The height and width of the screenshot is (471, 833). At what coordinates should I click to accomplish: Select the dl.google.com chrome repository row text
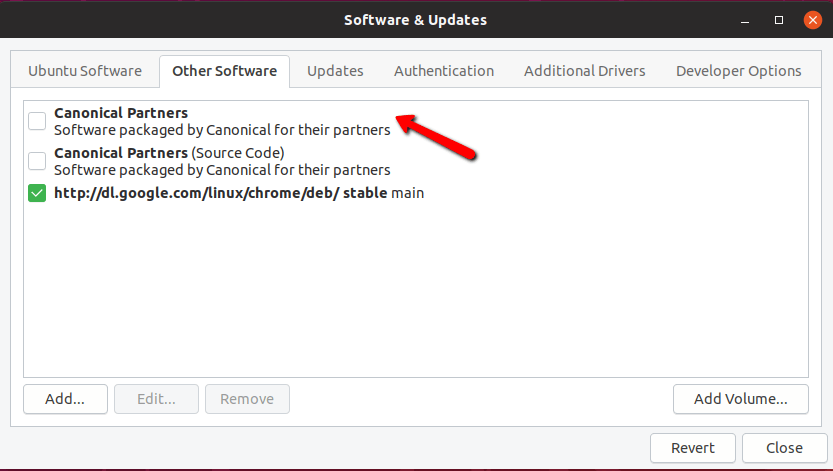coord(239,193)
